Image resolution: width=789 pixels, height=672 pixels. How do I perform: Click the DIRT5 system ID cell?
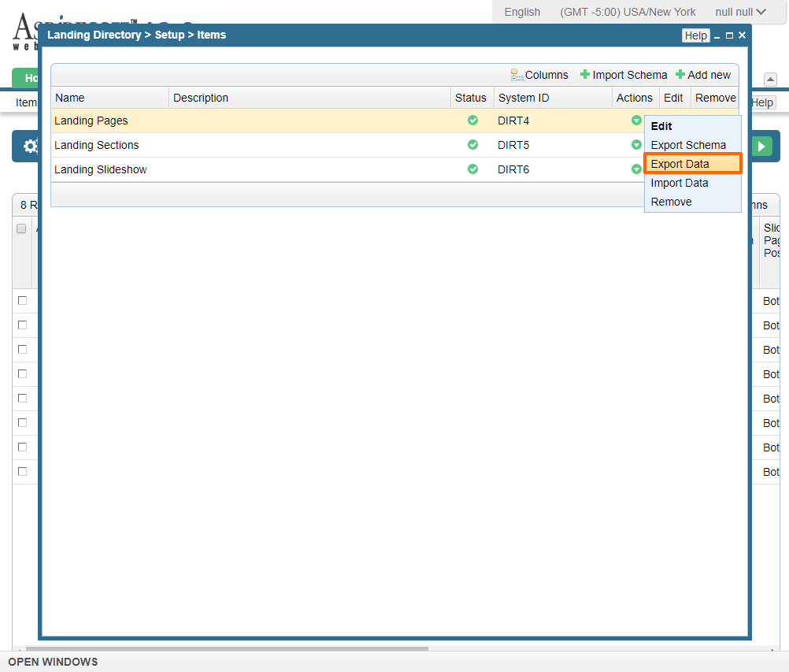(513, 145)
